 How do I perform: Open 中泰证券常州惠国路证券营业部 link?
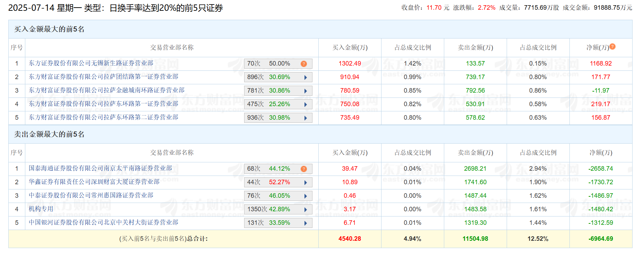(x=91, y=195)
